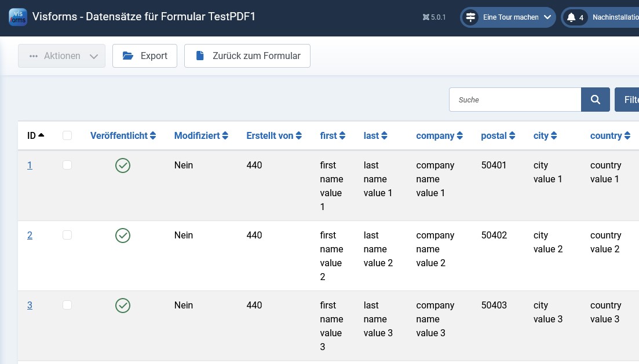Image resolution: width=639 pixels, height=364 pixels.
Task: Toggle published status checkmark for record 1
Action: (123, 166)
